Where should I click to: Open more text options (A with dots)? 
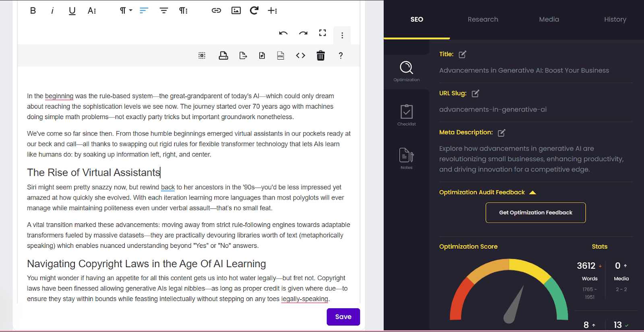(x=92, y=11)
